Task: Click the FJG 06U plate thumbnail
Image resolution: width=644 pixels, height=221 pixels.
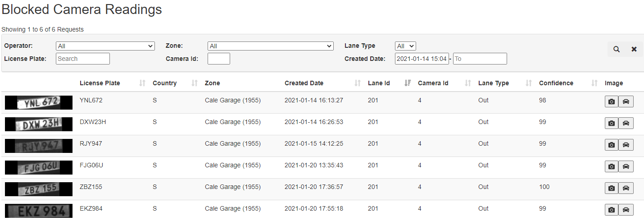Action: point(39,167)
